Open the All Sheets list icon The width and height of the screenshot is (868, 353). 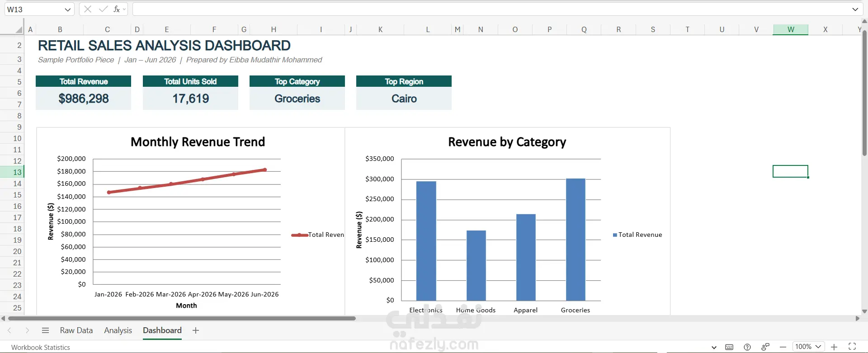coord(45,330)
